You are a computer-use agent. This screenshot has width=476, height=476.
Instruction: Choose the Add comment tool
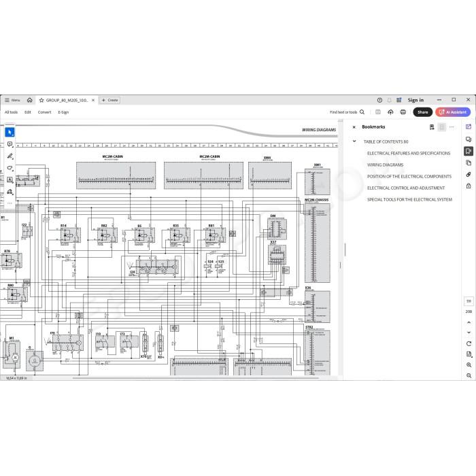pos(10,144)
